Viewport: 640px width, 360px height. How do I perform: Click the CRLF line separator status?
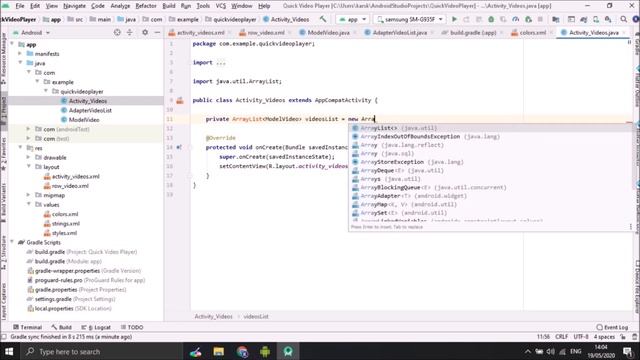coord(561,337)
